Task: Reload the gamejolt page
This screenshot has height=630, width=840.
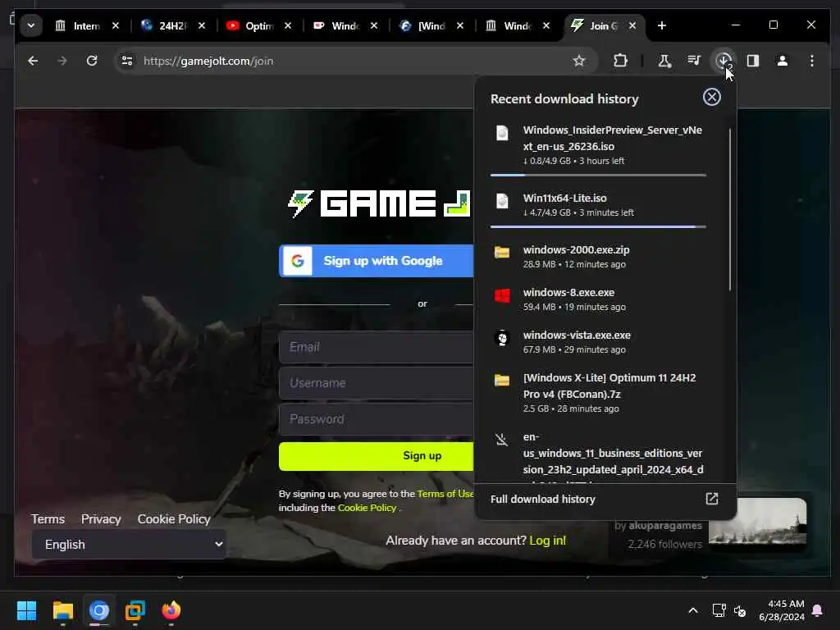Action: 92,61
